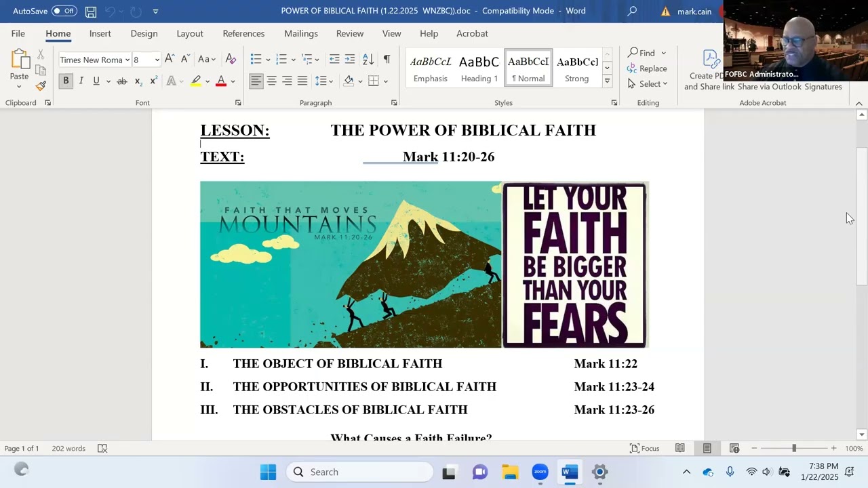Click the Find button

click(641, 53)
